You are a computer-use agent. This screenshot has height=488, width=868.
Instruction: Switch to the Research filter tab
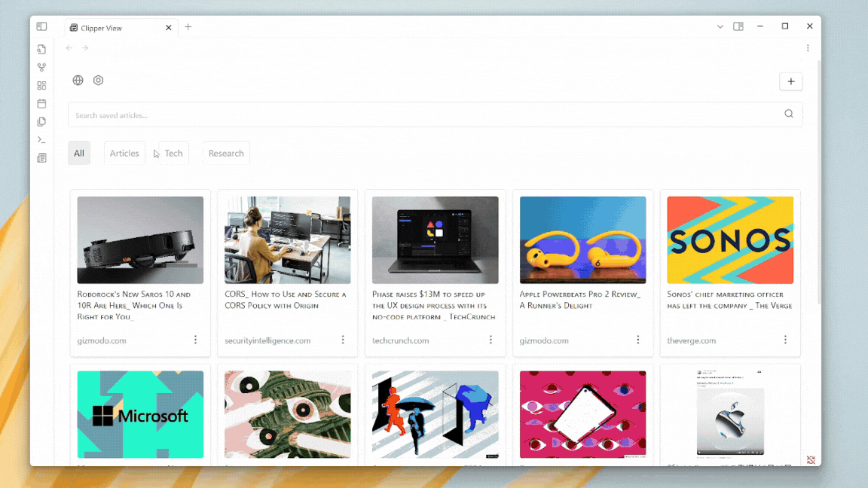tap(226, 153)
